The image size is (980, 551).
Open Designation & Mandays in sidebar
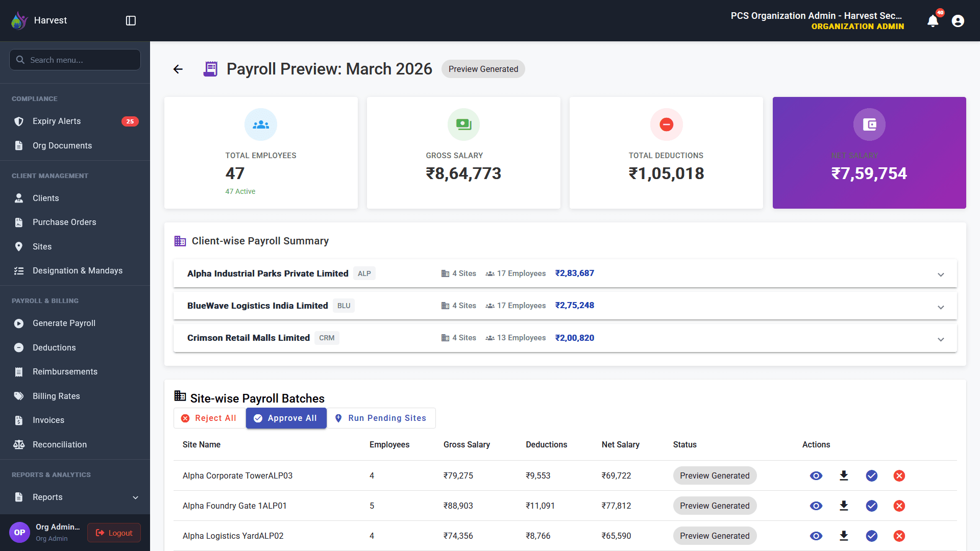(x=75, y=270)
